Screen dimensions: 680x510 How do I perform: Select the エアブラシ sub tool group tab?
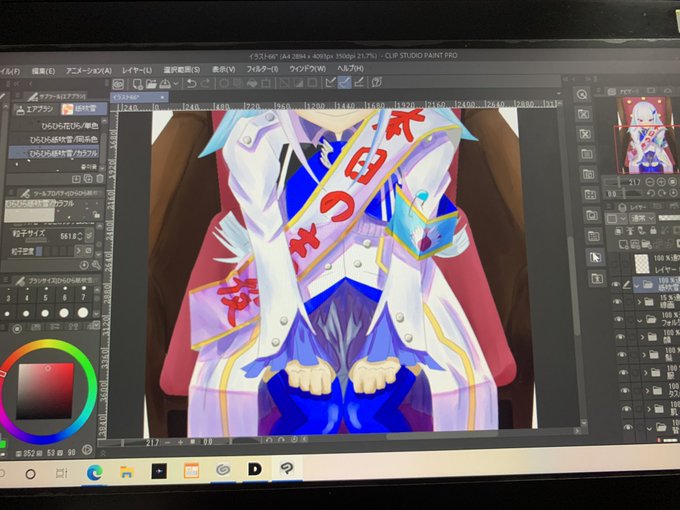pos(36,109)
